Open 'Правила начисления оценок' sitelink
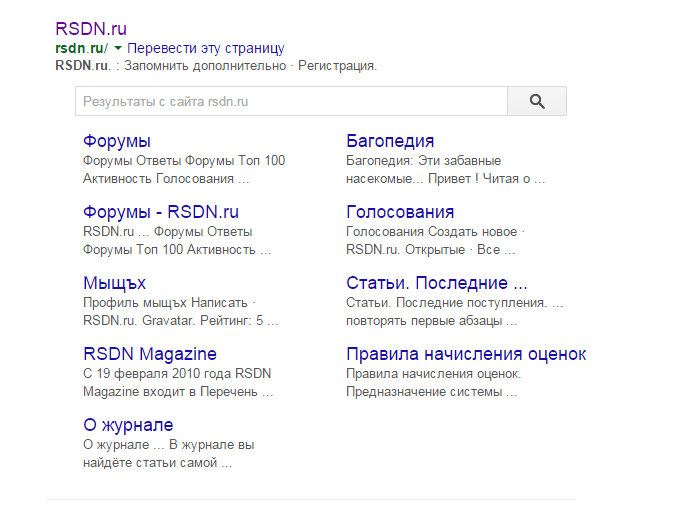 pos(466,354)
